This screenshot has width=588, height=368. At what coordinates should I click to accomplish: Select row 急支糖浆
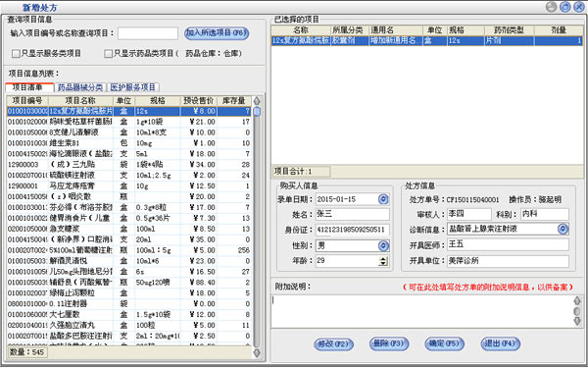(128, 229)
